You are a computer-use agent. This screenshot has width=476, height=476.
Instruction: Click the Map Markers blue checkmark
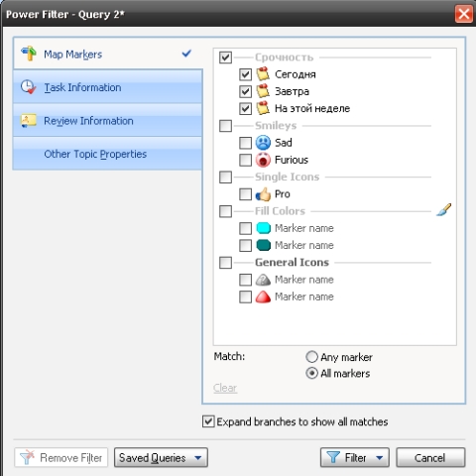(x=186, y=53)
